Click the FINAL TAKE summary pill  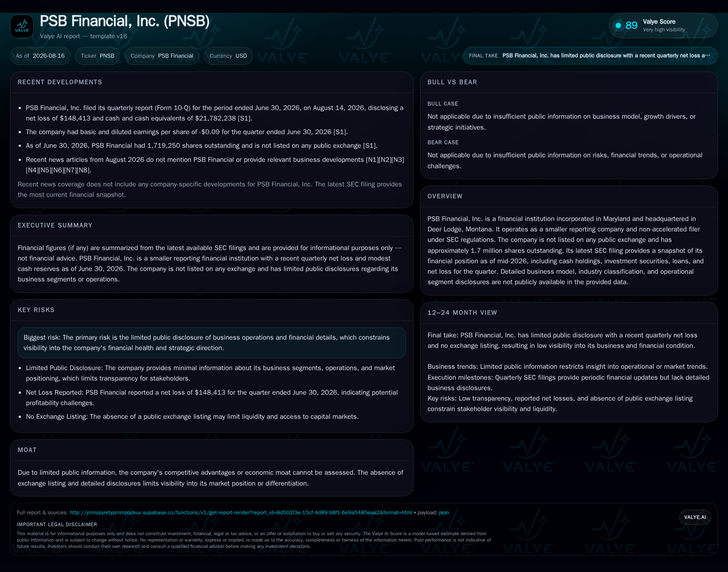pos(590,56)
